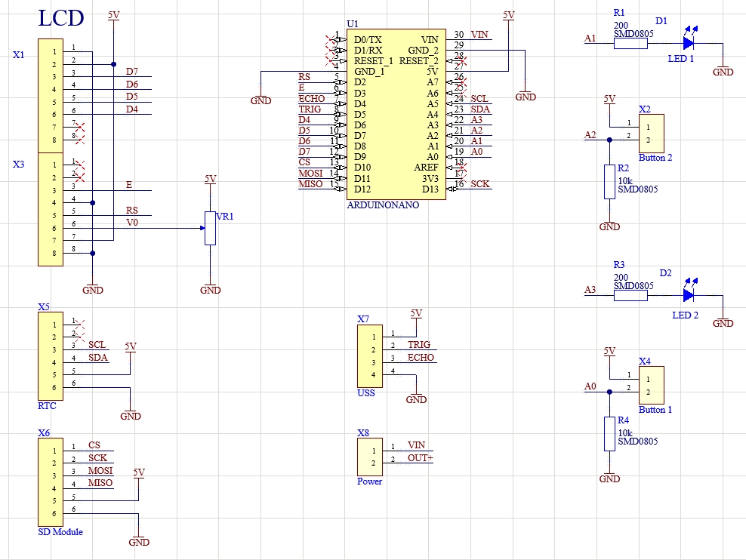Select the X4 Button 1 component
This screenshot has width=746, height=560.
coord(650,385)
